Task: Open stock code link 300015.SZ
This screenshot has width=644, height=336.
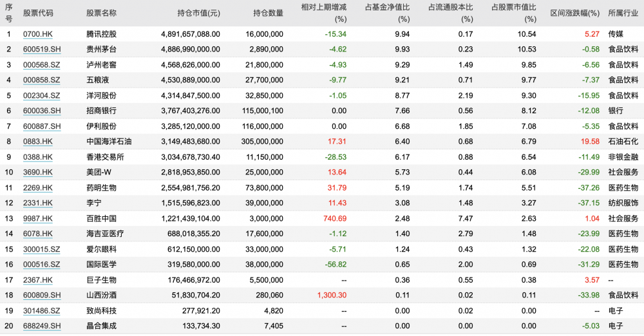Action: pyautogui.click(x=41, y=250)
